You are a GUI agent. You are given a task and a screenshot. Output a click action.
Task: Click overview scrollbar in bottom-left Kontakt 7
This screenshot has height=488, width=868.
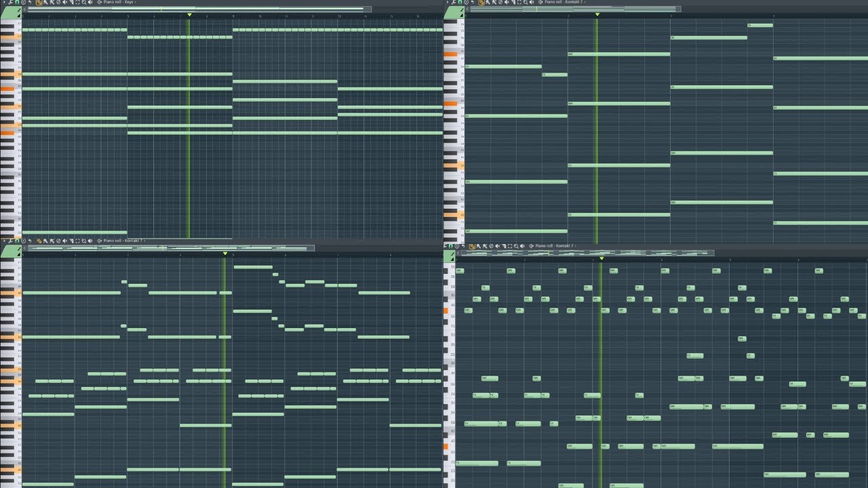172,248
